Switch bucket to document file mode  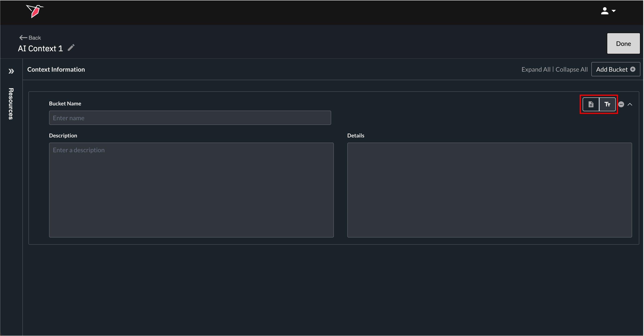(591, 104)
